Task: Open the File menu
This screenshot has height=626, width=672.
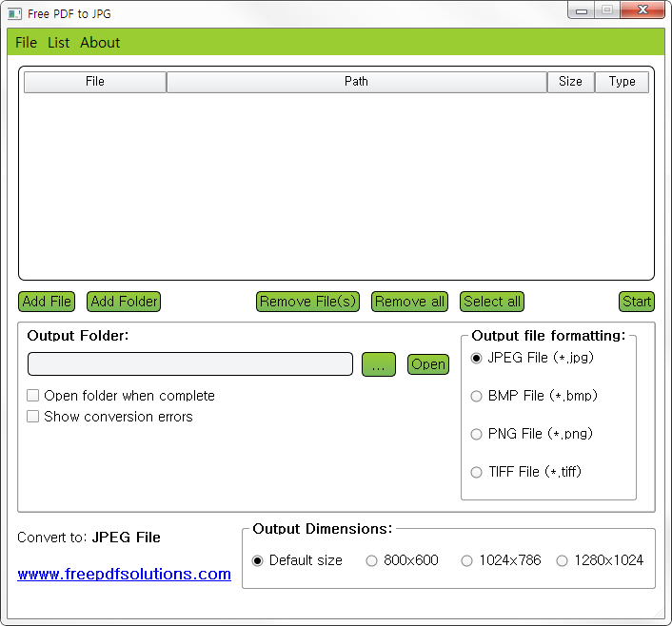Action: (26, 43)
